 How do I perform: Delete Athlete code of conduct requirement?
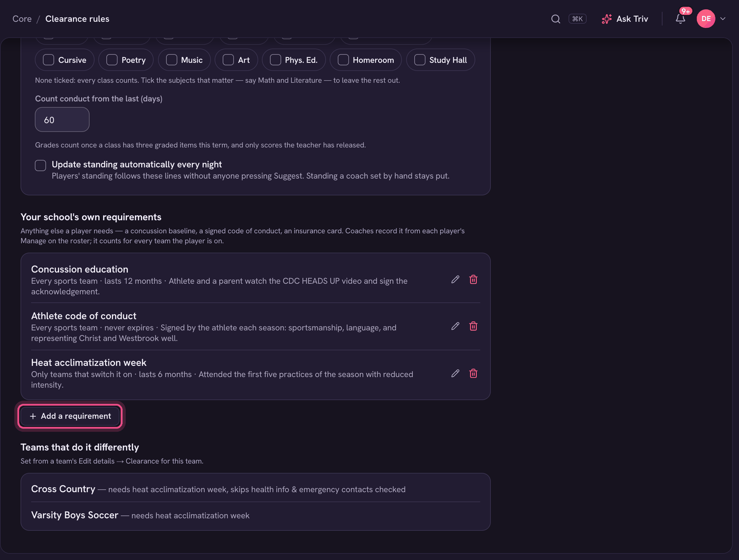[473, 326]
